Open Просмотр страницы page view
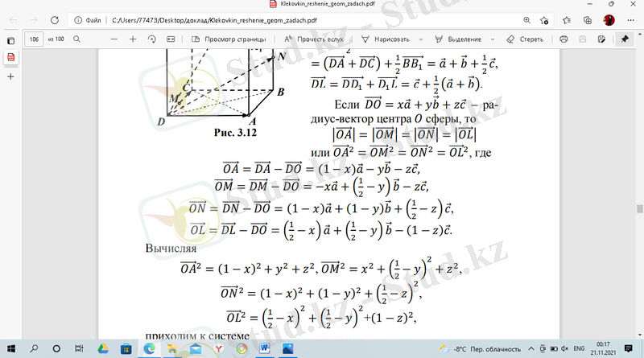Viewport: 644px width, 358px height. [x=229, y=39]
